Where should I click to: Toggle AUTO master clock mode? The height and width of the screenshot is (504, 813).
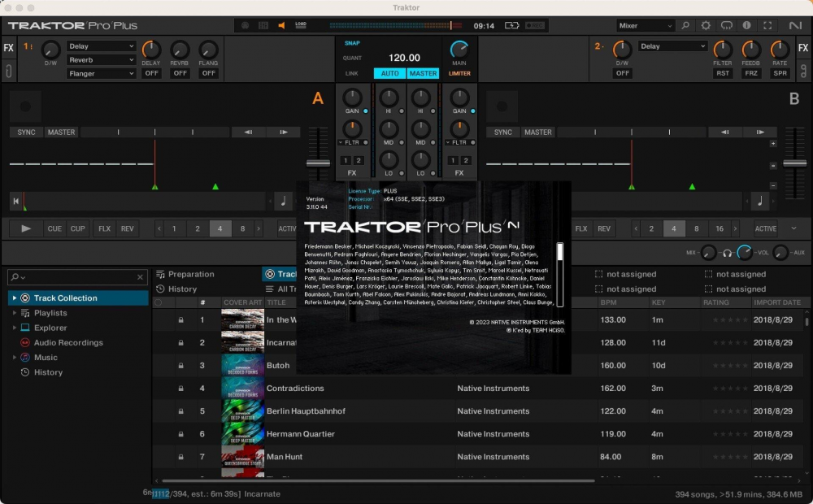[x=390, y=73]
